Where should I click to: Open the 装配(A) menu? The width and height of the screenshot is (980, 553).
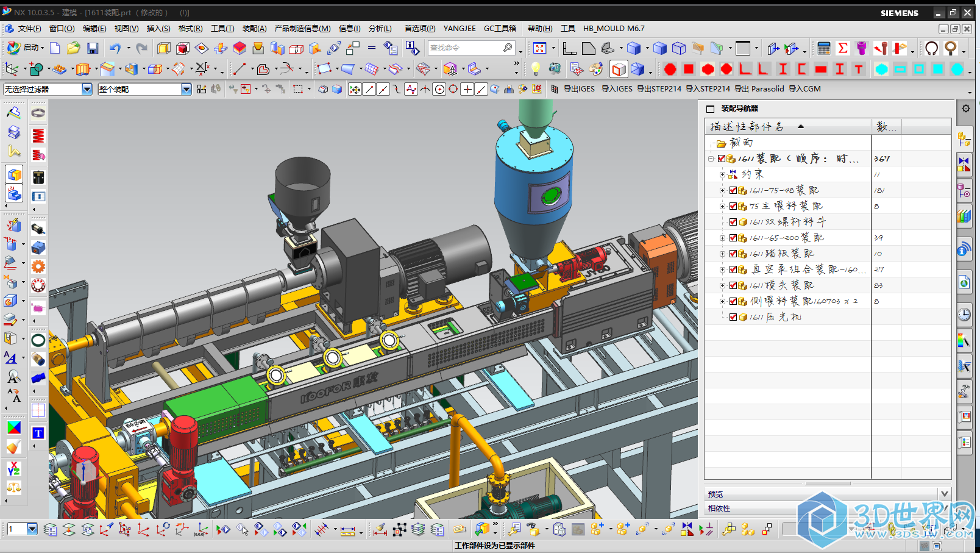(x=254, y=29)
